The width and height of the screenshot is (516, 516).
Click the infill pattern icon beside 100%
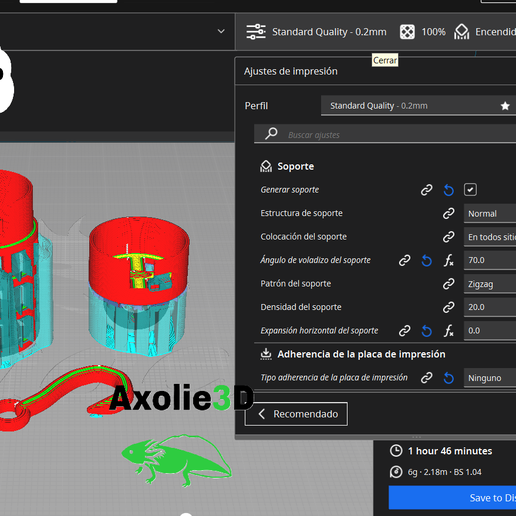coord(407,32)
